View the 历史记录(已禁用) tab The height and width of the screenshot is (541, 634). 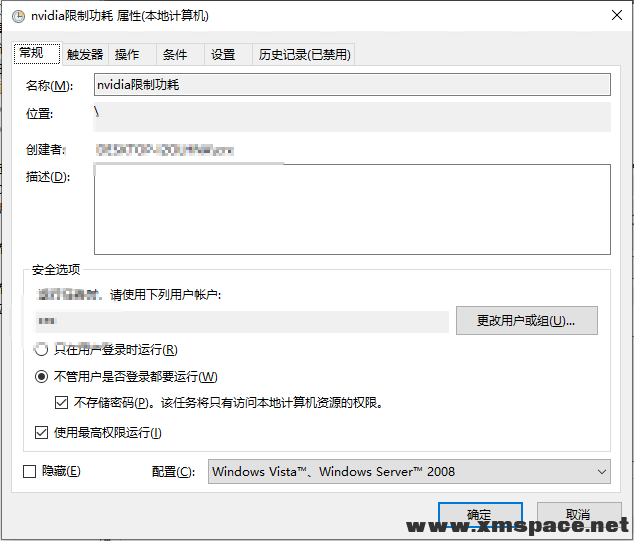click(x=304, y=55)
